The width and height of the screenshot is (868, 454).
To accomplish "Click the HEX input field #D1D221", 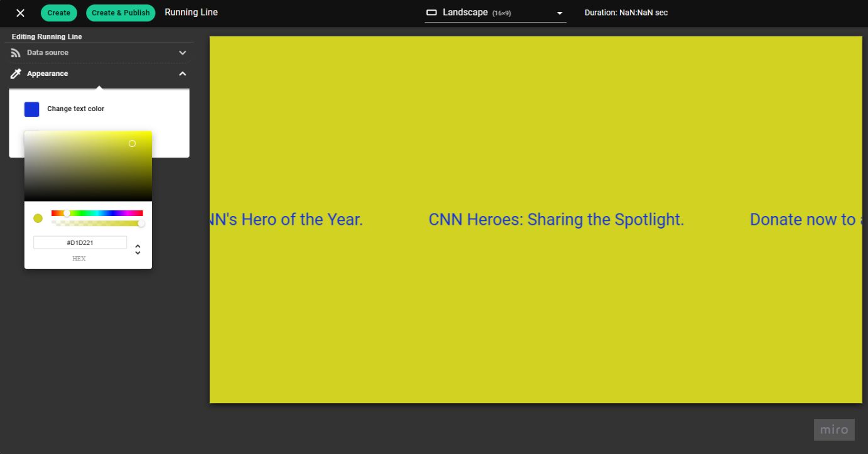I will (80, 242).
